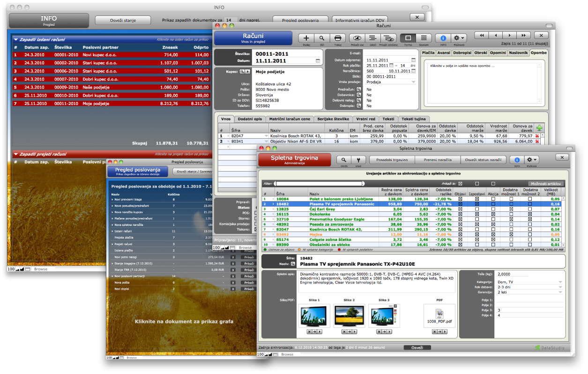Click Posodobi trgovino button
The height and width of the screenshot is (374, 588).
(x=392, y=160)
